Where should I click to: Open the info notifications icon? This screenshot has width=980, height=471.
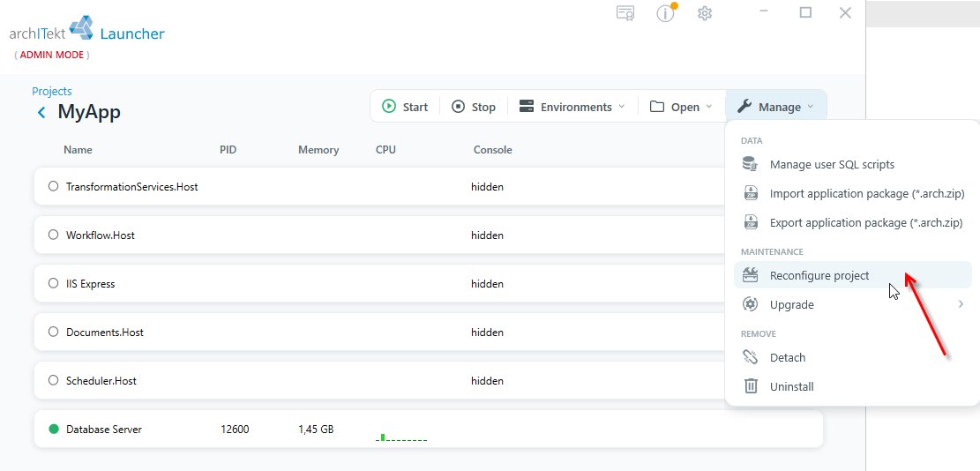point(666,12)
